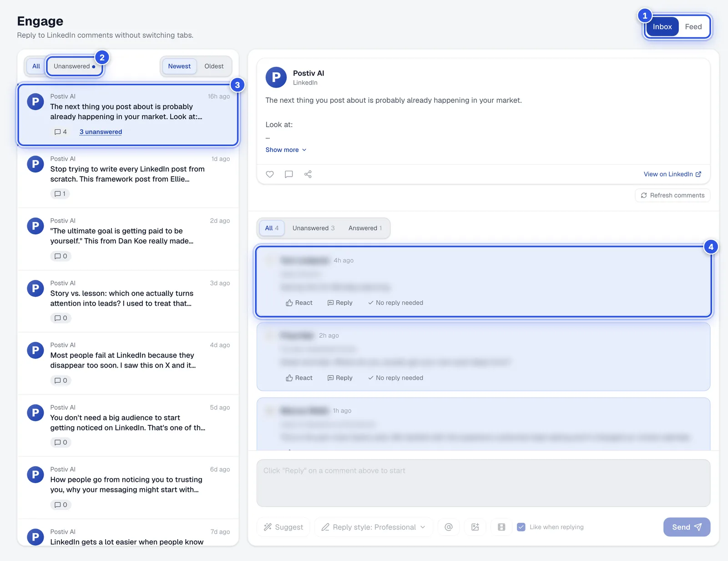Select the Unanswered 3 comments tab
Screen dimensions: 728x561
pos(313,228)
